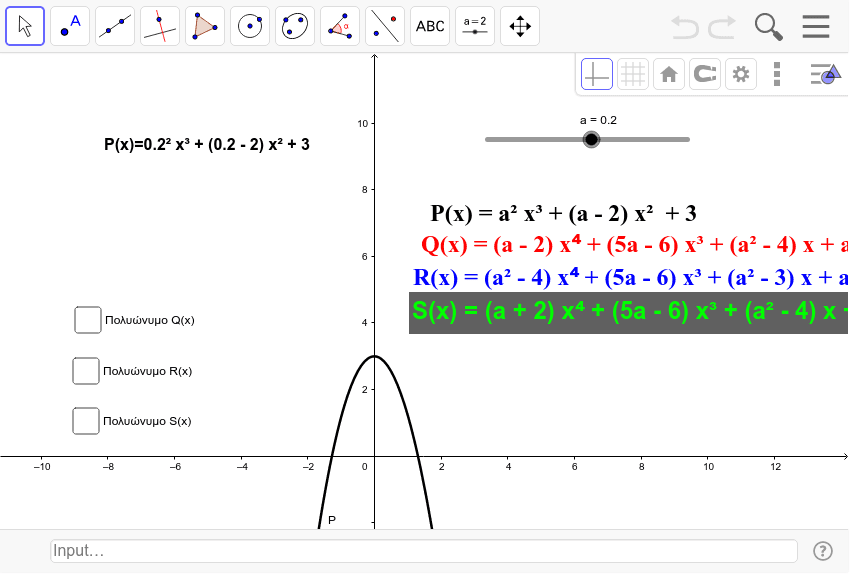Click the Undo arrow
Image resolution: width=850 pixels, height=574 pixels.
[685, 27]
